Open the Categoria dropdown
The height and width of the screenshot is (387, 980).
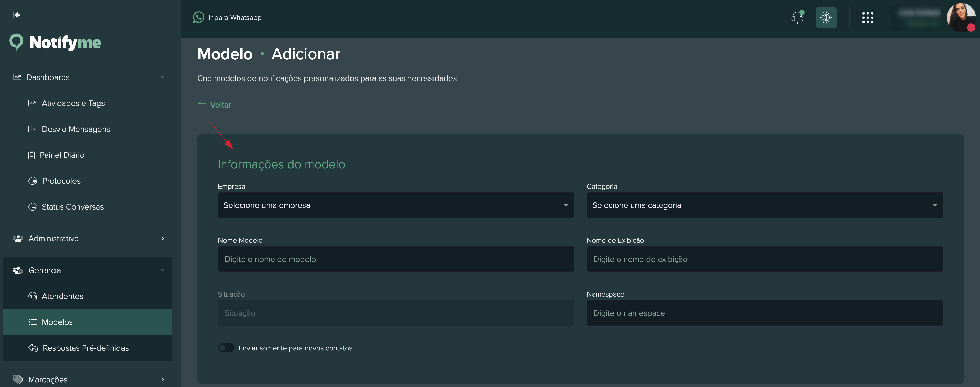[764, 205]
